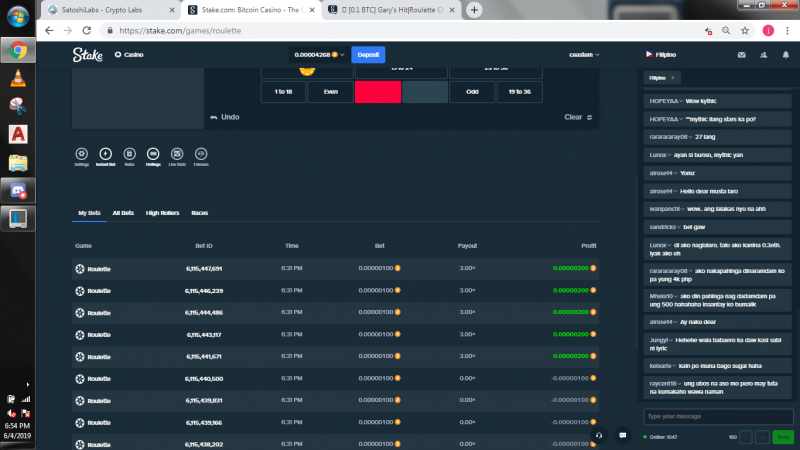Place a bet on Even
800x450 pixels.
point(331,92)
